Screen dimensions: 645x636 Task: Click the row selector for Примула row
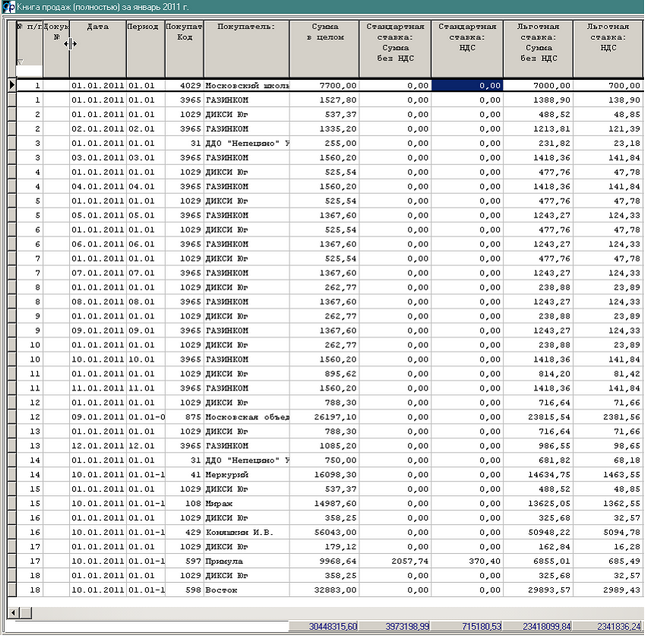pyautogui.click(x=12, y=561)
